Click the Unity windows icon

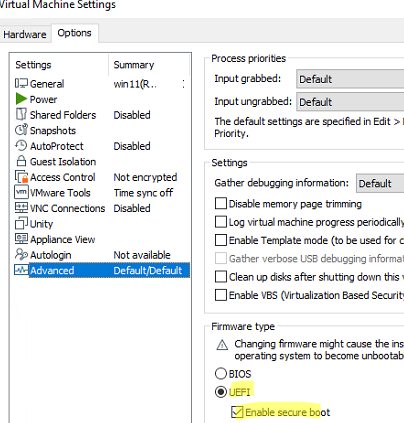[x=21, y=223]
